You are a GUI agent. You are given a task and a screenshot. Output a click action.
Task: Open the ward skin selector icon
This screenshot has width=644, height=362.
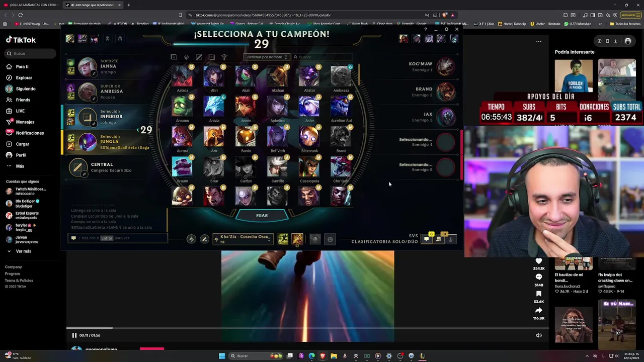coord(315,239)
